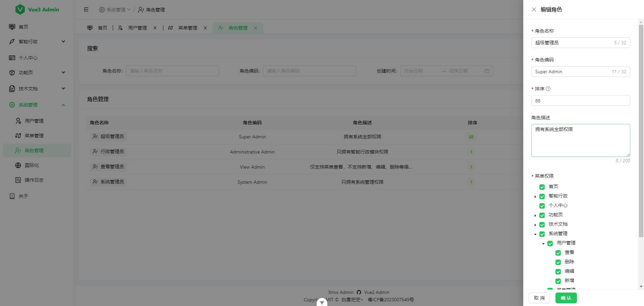
Task: Click the calendar icon in the date range field
Action: tap(487, 71)
